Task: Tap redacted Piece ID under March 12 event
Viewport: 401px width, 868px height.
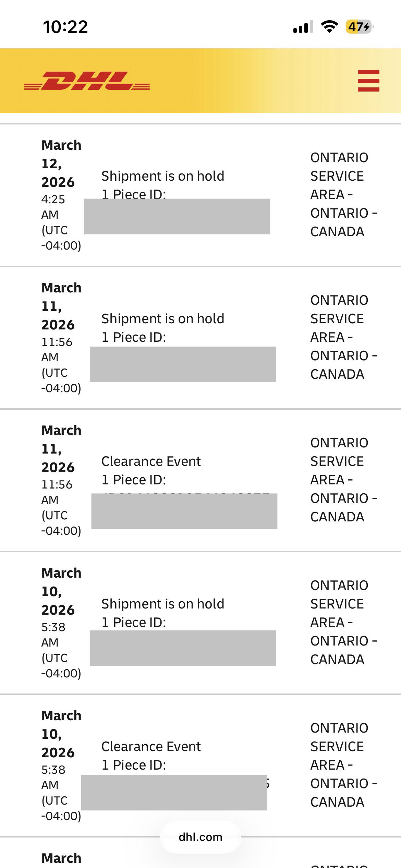Action: click(177, 216)
